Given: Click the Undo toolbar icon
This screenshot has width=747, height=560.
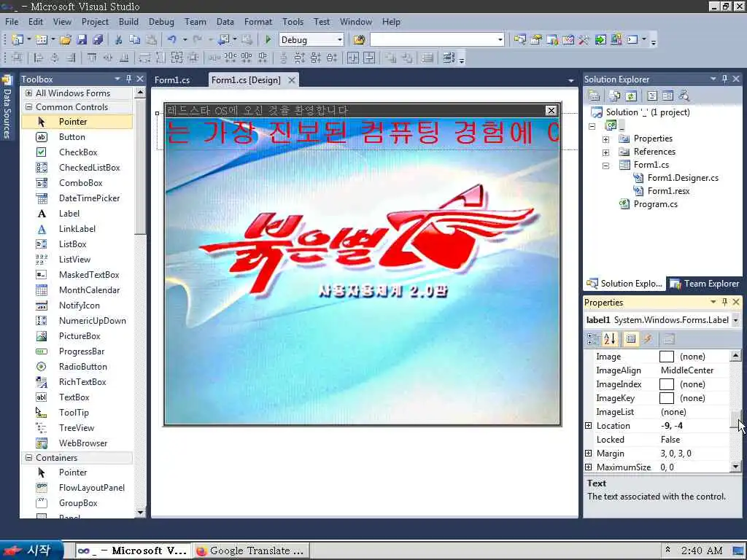Looking at the screenshot, I should pyautogui.click(x=172, y=39).
